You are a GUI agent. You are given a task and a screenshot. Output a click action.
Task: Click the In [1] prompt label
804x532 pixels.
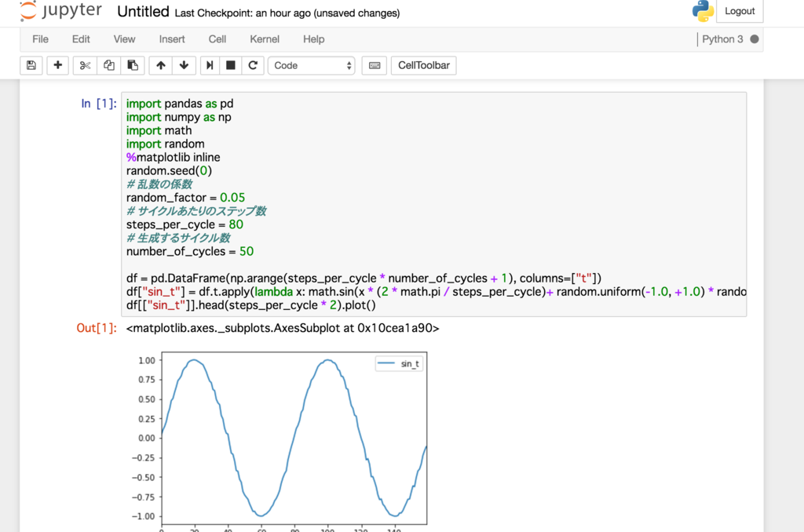click(98, 104)
